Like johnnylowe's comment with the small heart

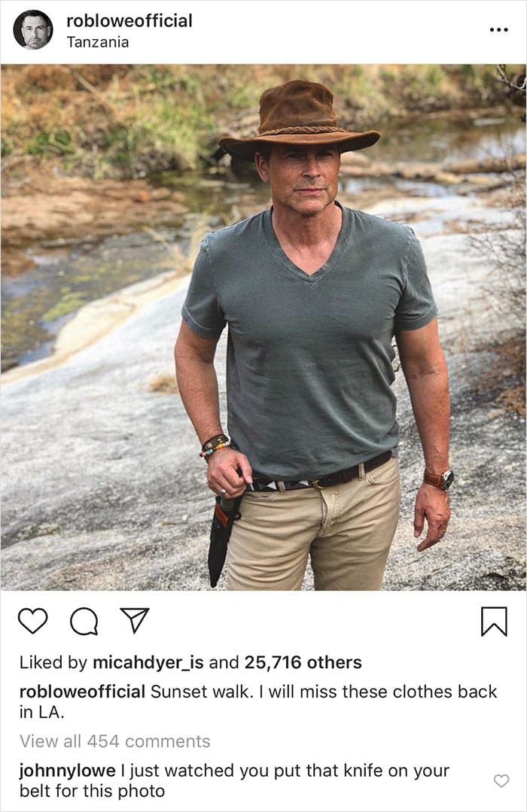pyautogui.click(x=501, y=781)
